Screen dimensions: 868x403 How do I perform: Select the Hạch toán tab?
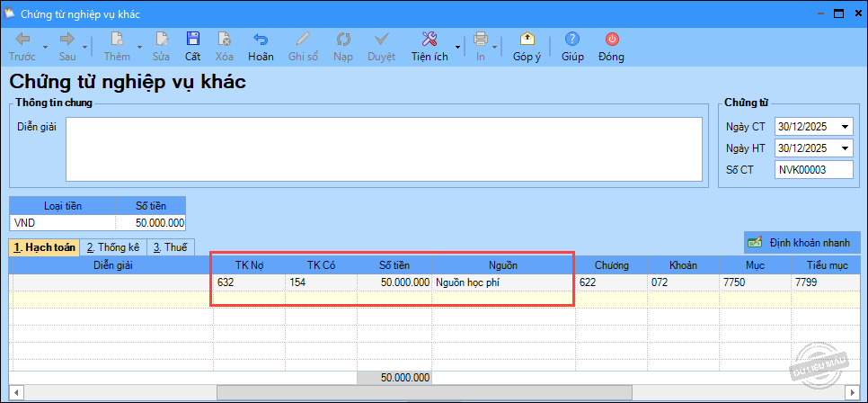point(44,247)
